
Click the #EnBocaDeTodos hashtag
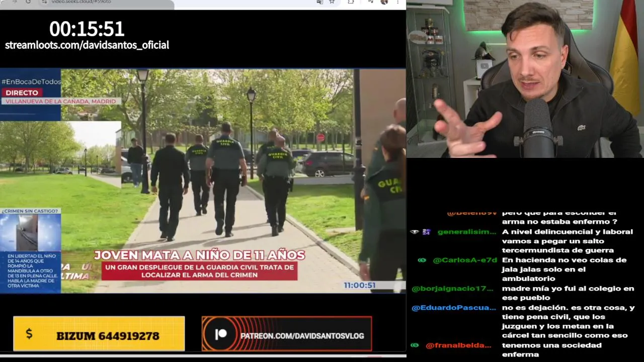point(31,81)
